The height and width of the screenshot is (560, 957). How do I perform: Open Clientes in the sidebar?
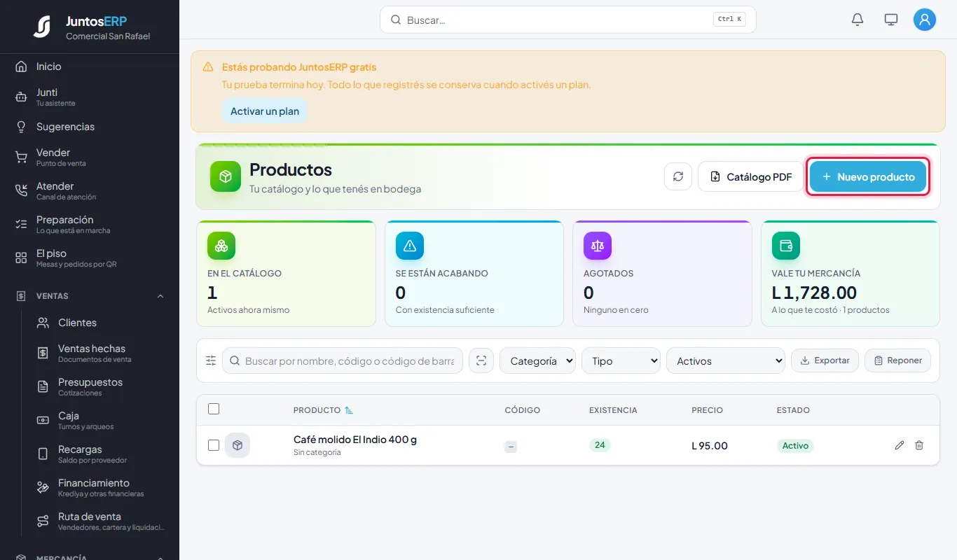pos(101,323)
